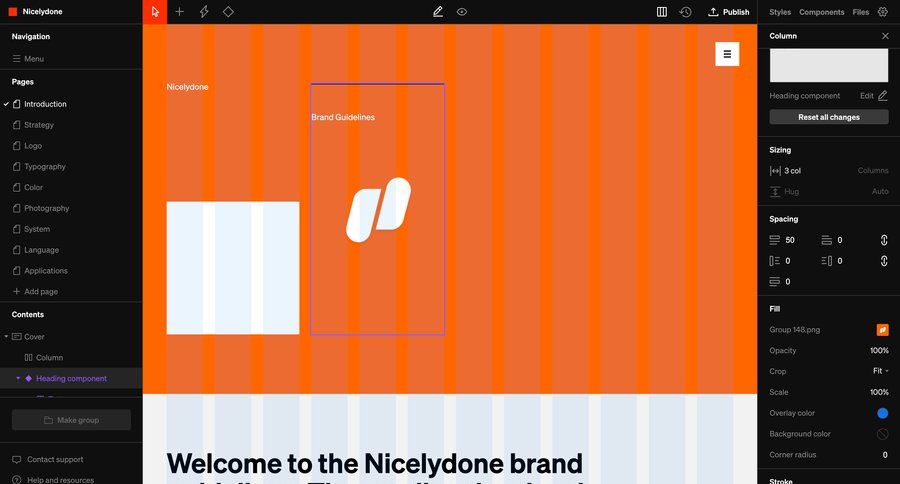Edit the Scale 100% value
Screen dimensions: 900x484
[879, 392]
